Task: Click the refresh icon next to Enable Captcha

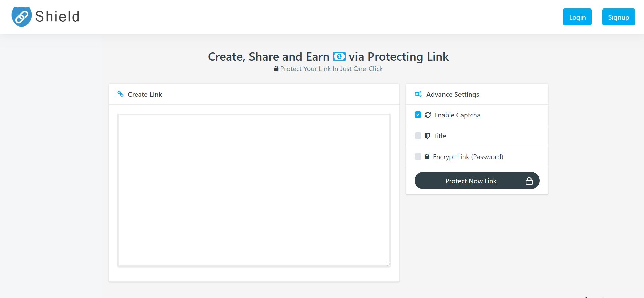Action: [x=428, y=115]
